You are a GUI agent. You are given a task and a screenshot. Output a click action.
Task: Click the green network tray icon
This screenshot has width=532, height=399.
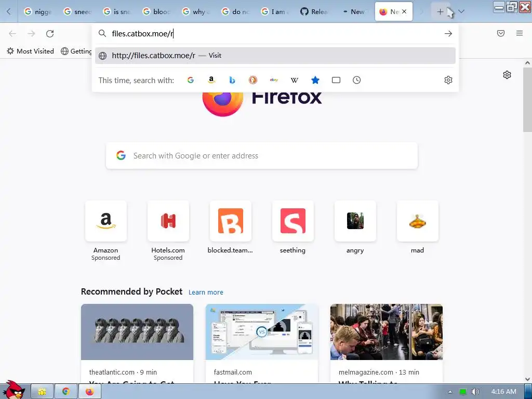point(463,392)
